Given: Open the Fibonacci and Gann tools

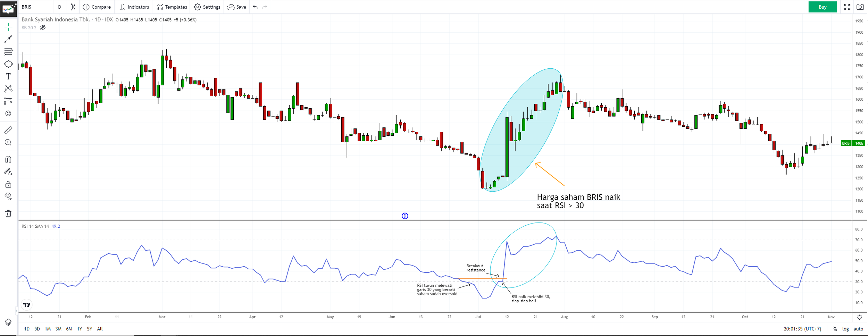Looking at the screenshot, I should coord(8,52).
